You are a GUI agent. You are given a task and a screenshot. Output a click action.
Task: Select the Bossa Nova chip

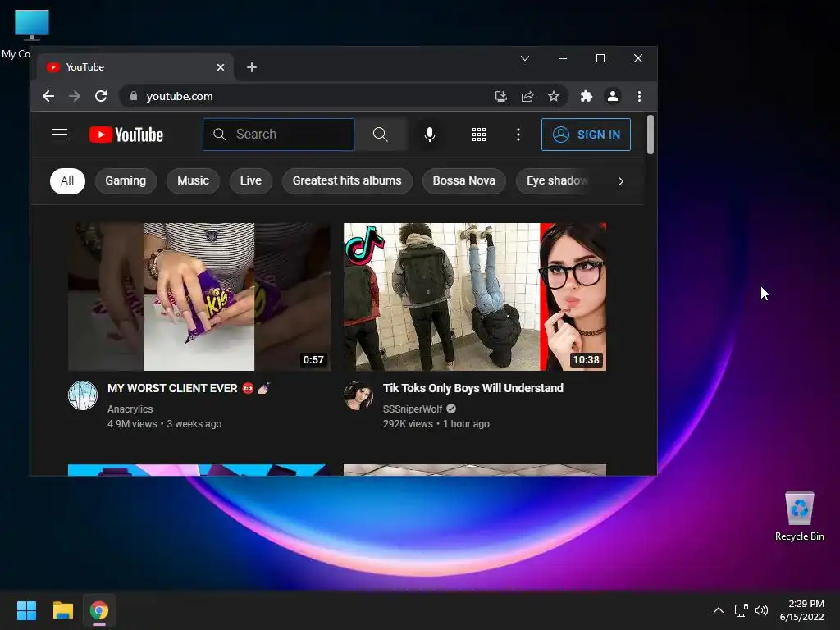coord(464,181)
